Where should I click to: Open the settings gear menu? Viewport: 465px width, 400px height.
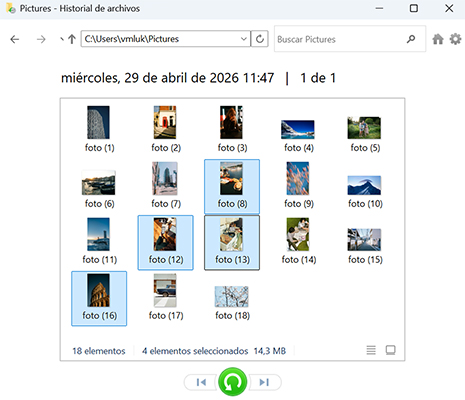coord(455,39)
